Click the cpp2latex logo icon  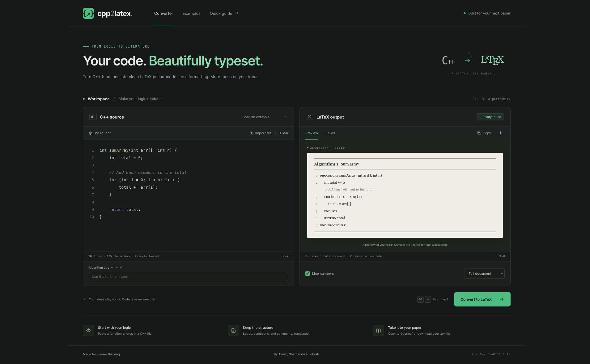pyautogui.click(x=88, y=13)
